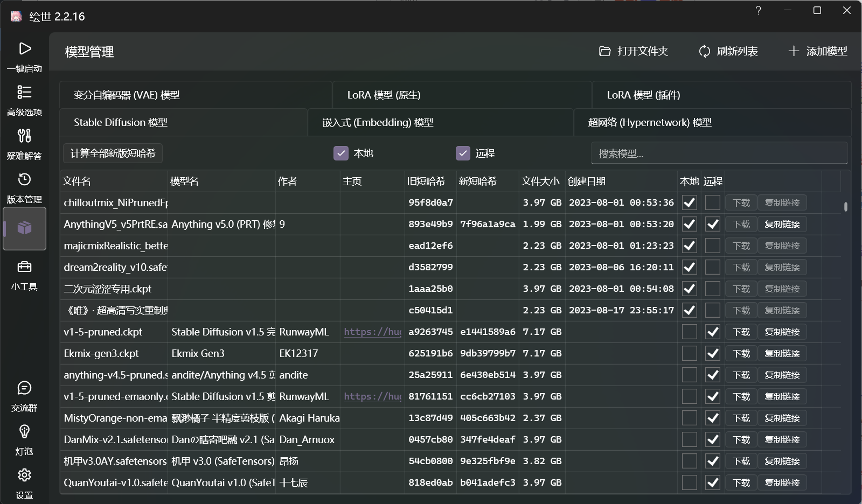Sort by 新短哈希 column header
This screenshot has width=862, height=504.
click(x=488, y=181)
